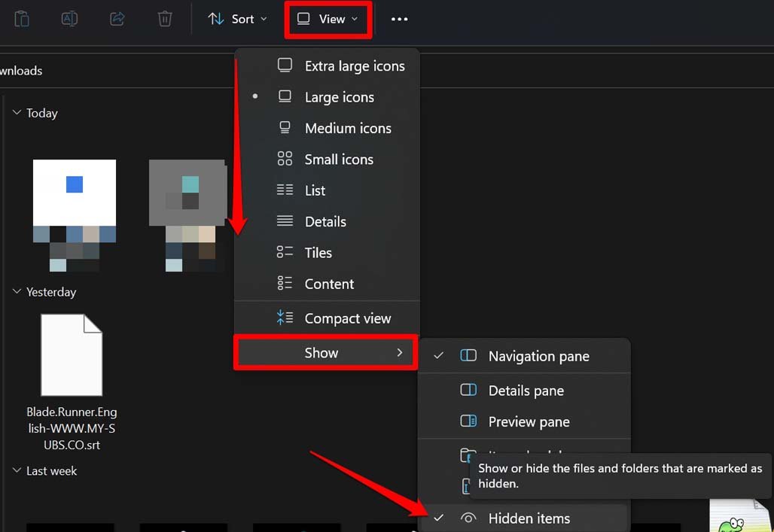Click the Compact view icon
Viewport: 774px width, 532px height.
(285, 318)
